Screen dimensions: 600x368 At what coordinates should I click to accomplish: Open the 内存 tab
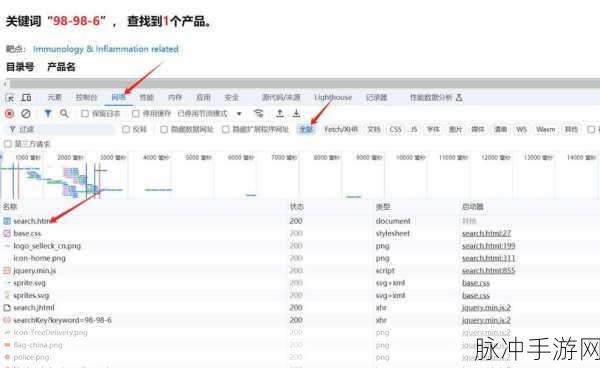175,98
